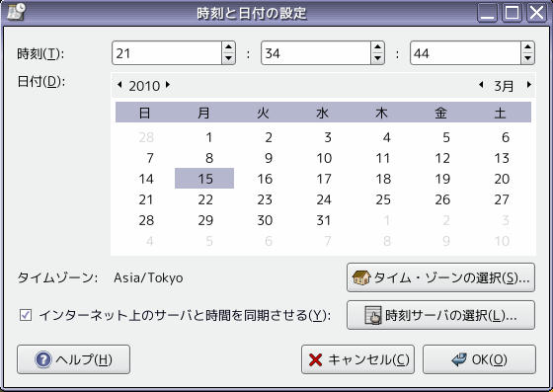The image size is (553, 392).
Task: Click the hour field showing 21
Action: coord(167,53)
